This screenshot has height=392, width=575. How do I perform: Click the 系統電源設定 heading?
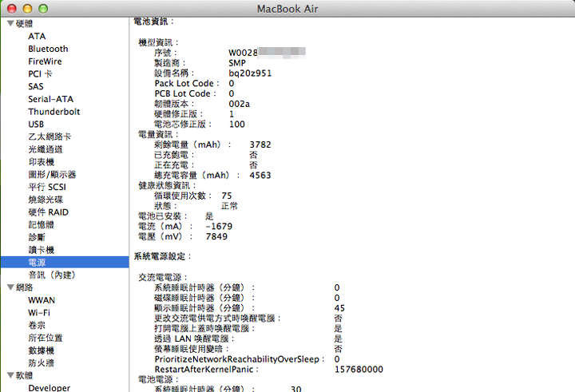[x=162, y=256]
